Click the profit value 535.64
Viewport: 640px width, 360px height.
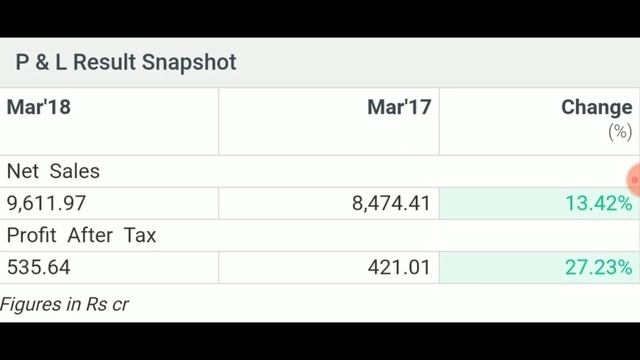pos(39,267)
